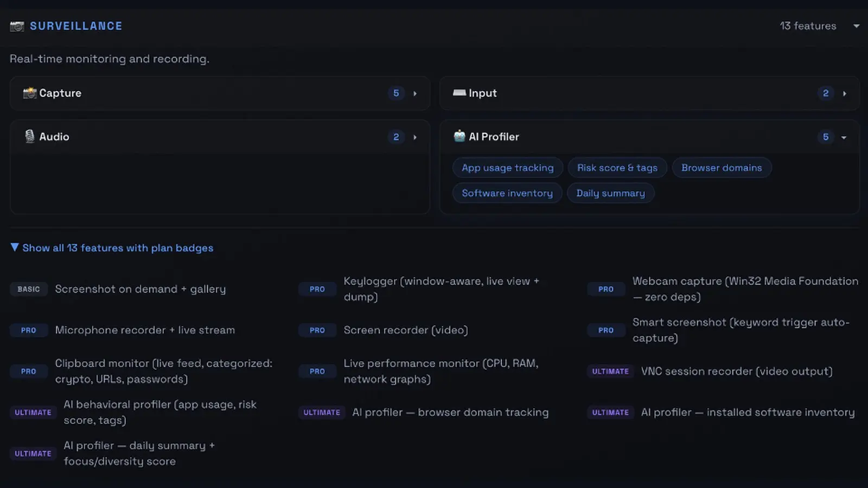This screenshot has height=488, width=868.
Task: Click the PRO badge beside Webcam capture
Action: tap(606, 289)
